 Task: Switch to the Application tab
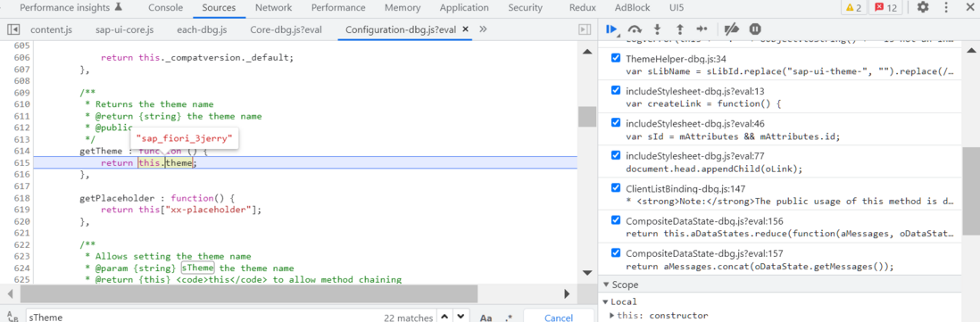pos(464,7)
